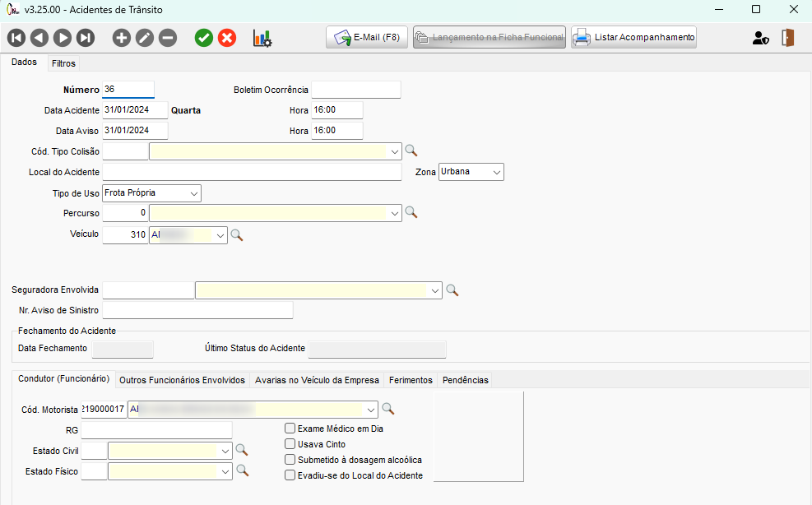
Task: Click Listar Acompanhamento button
Action: (633, 37)
